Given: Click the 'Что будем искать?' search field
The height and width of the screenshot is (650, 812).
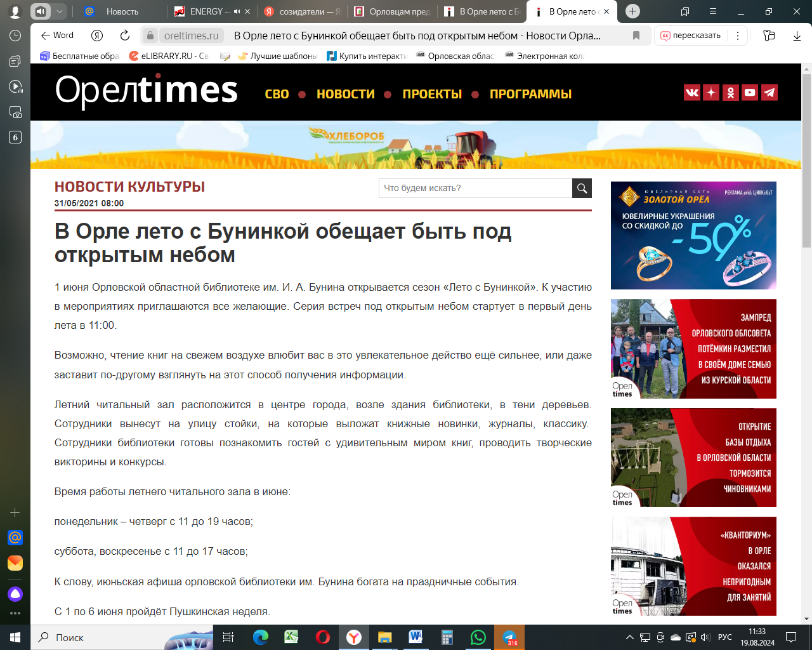Looking at the screenshot, I should pos(476,188).
